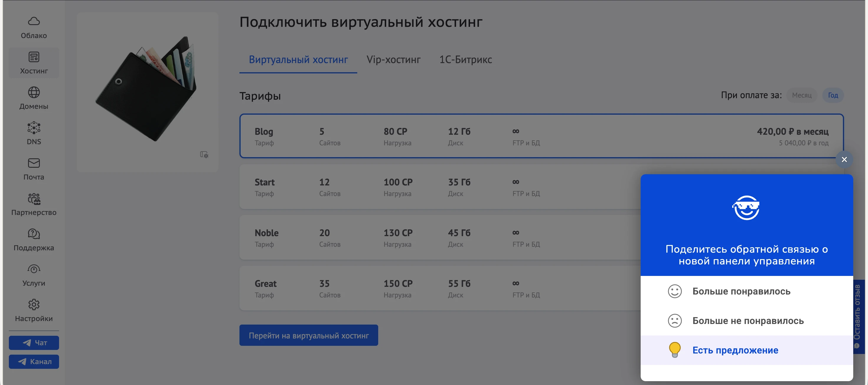The image size is (868, 385).
Task: Switch to Vip-хостинг tab
Action: pyautogui.click(x=393, y=60)
